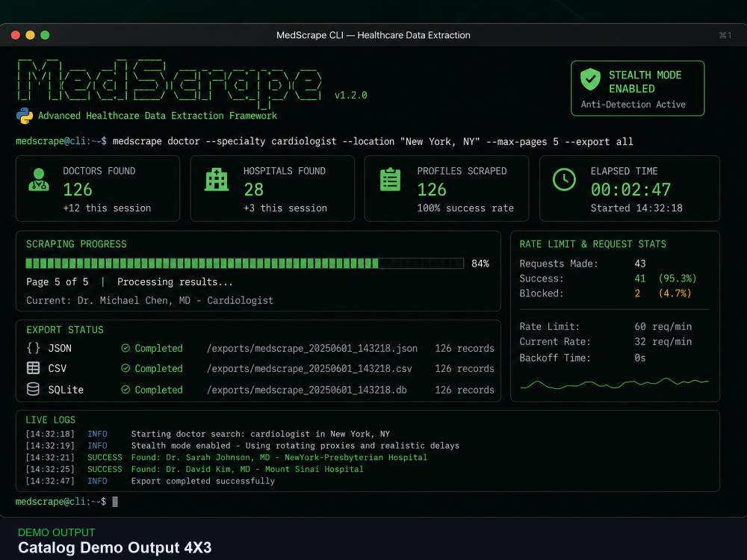747x560 pixels.
Task: Click the CSV export file path
Action: [x=309, y=369]
